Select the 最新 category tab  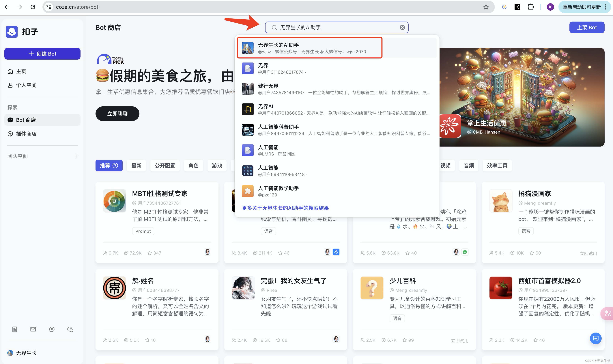click(136, 166)
